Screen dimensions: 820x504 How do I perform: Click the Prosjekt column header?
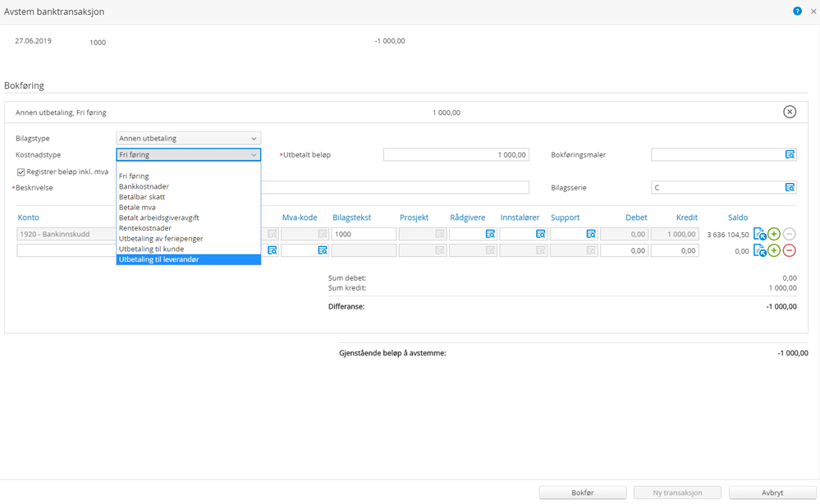(x=415, y=218)
